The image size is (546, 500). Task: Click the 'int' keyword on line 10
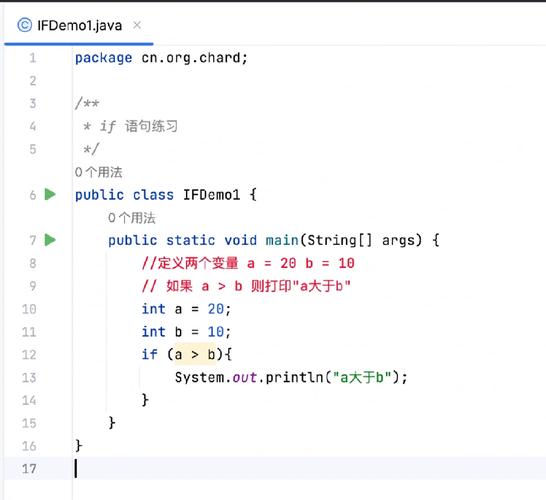(x=153, y=309)
